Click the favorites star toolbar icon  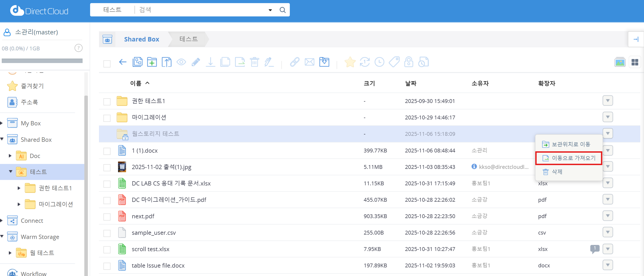click(x=350, y=62)
